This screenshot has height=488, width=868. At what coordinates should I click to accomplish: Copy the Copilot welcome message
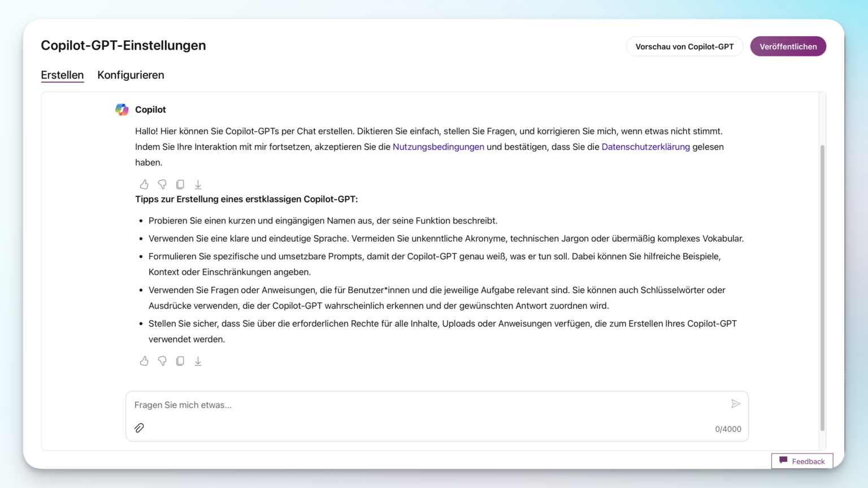coord(180,184)
